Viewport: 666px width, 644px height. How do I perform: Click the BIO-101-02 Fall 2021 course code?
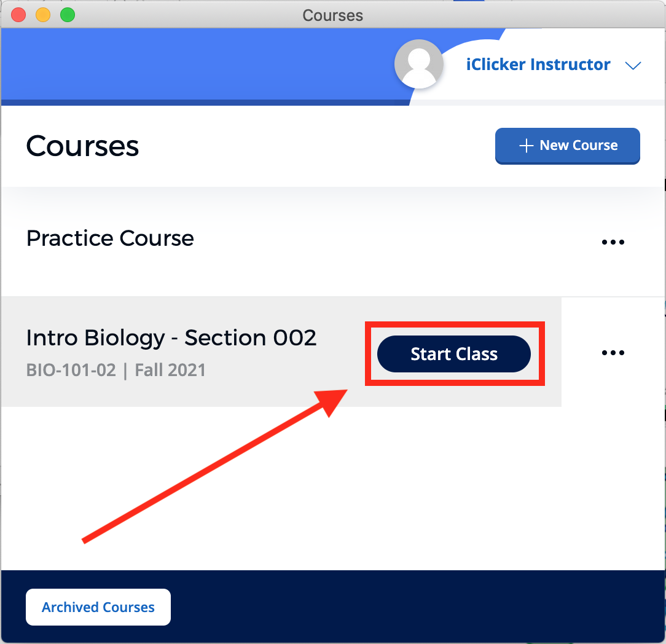click(x=116, y=371)
